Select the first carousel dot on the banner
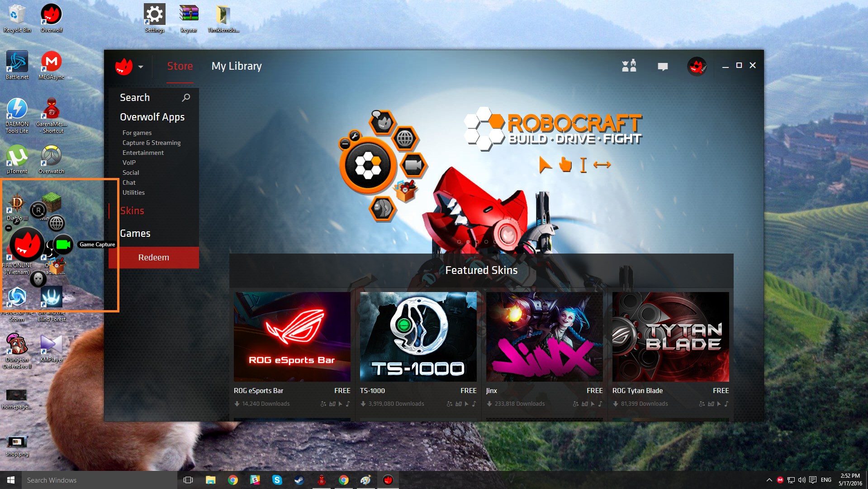The width and height of the screenshot is (868, 489). (x=459, y=242)
